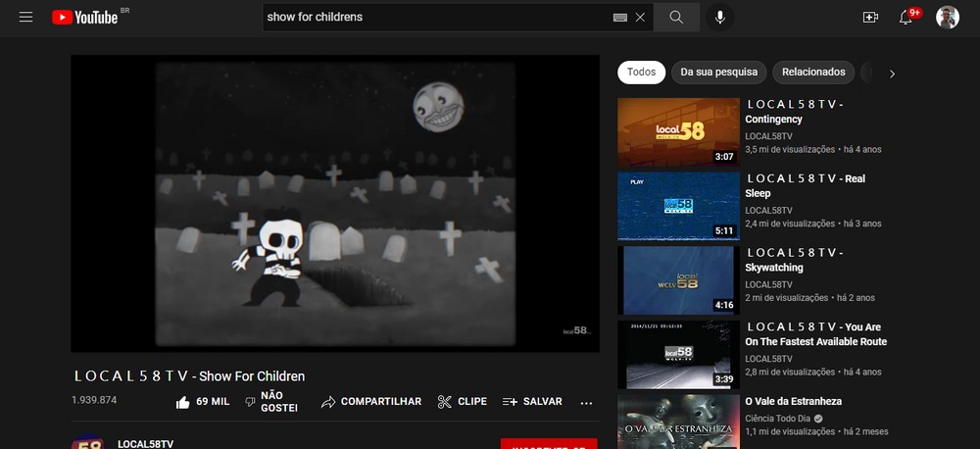
Task: Open the Skywatching video thumbnail
Action: [678, 280]
